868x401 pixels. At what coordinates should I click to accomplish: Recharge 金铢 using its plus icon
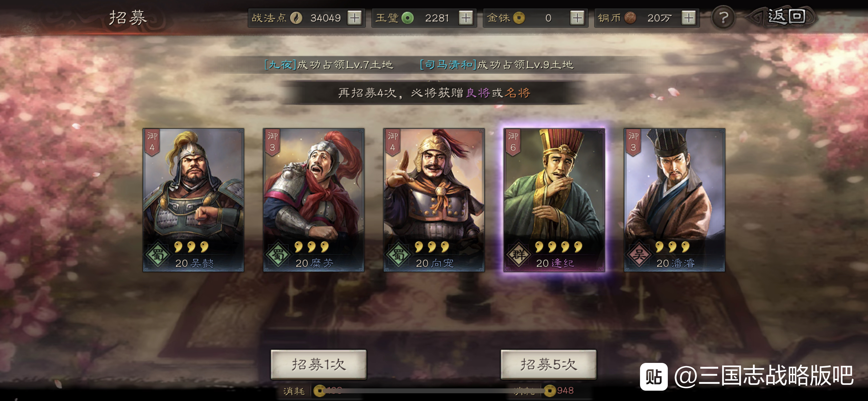[x=577, y=18]
